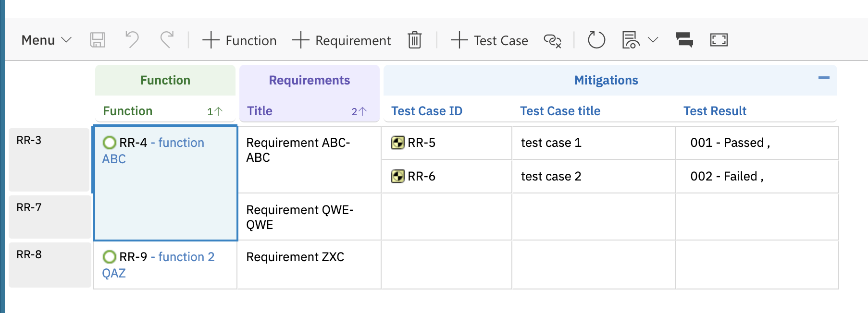Open the comments chat bubbles icon
The width and height of the screenshot is (868, 313).
(684, 40)
